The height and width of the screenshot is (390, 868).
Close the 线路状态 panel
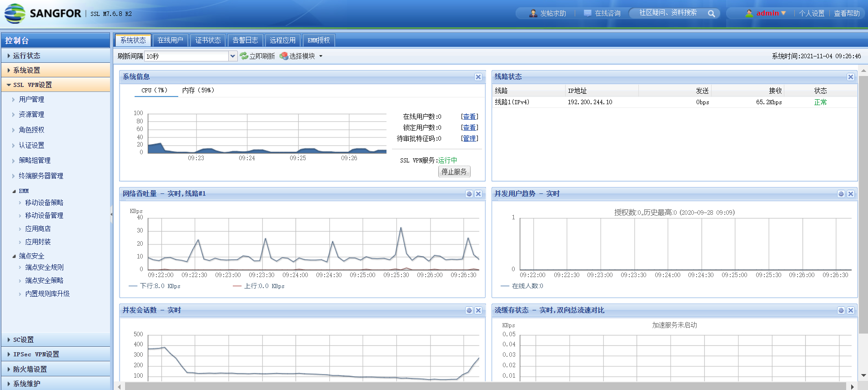[x=851, y=77]
